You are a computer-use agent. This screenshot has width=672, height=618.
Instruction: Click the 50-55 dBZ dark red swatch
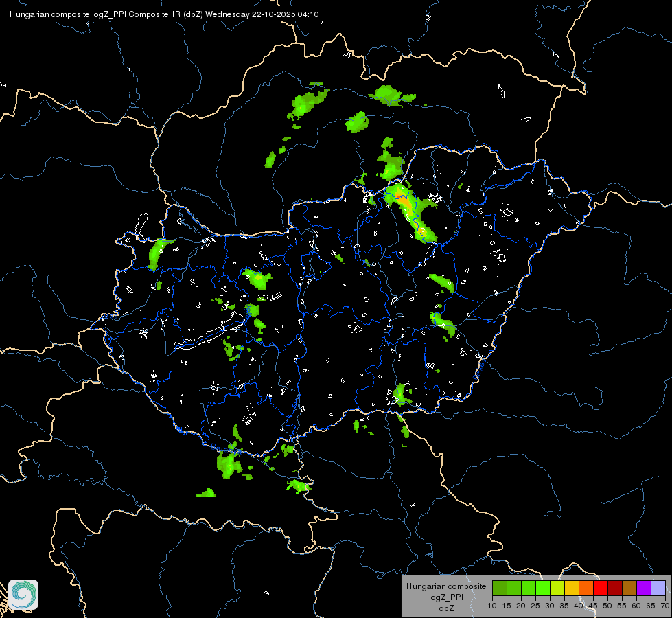615,588
